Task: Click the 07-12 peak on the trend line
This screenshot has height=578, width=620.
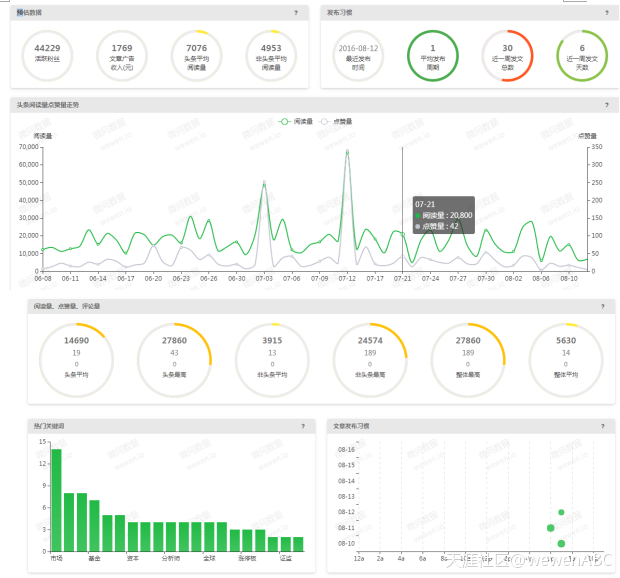Action: coord(347,152)
